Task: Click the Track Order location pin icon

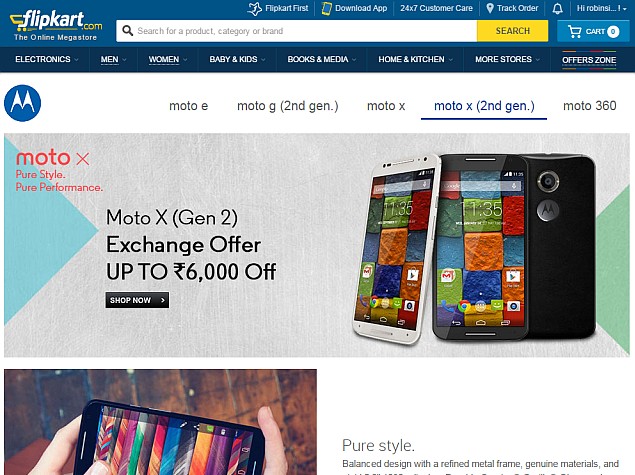Action: pyautogui.click(x=490, y=8)
